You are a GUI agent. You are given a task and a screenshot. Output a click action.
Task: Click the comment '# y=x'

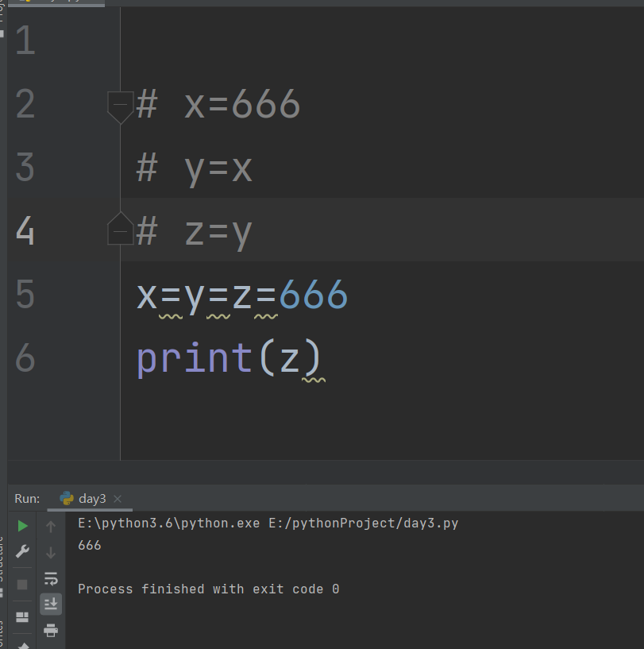(x=194, y=169)
